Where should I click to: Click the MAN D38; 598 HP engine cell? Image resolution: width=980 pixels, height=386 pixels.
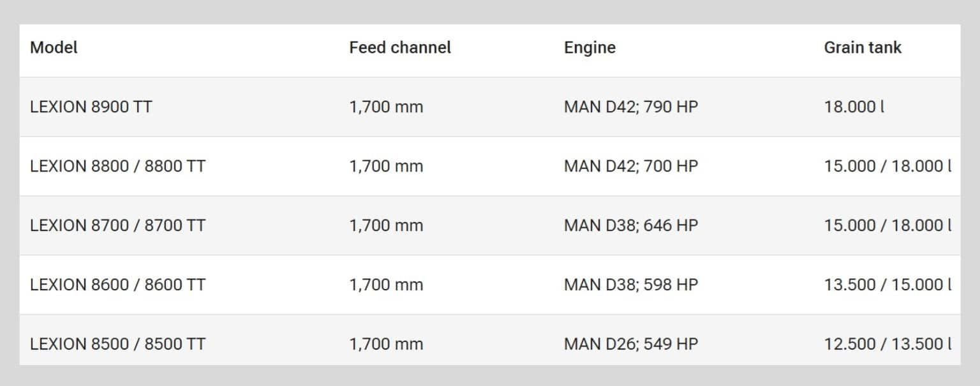630,285
